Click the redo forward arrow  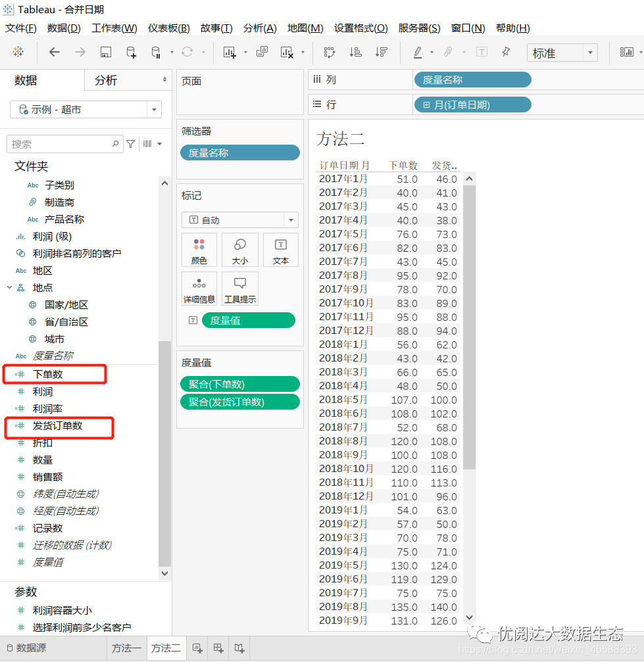[80, 53]
